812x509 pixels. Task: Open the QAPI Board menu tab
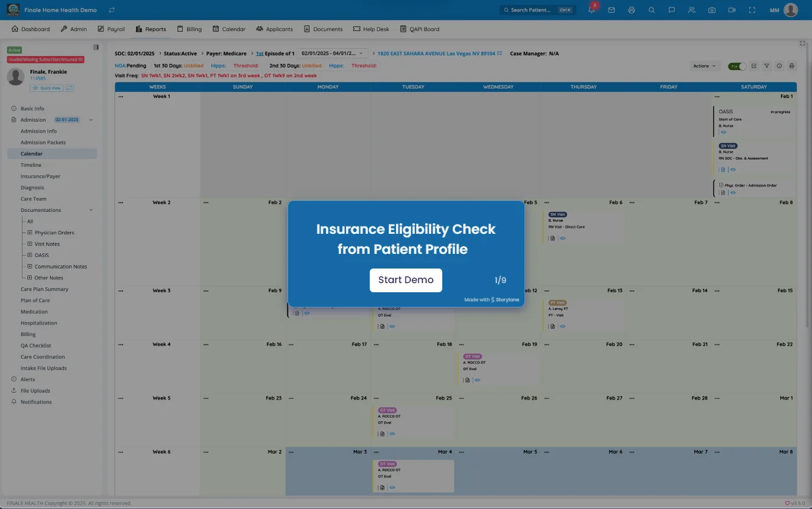pyautogui.click(x=420, y=29)
